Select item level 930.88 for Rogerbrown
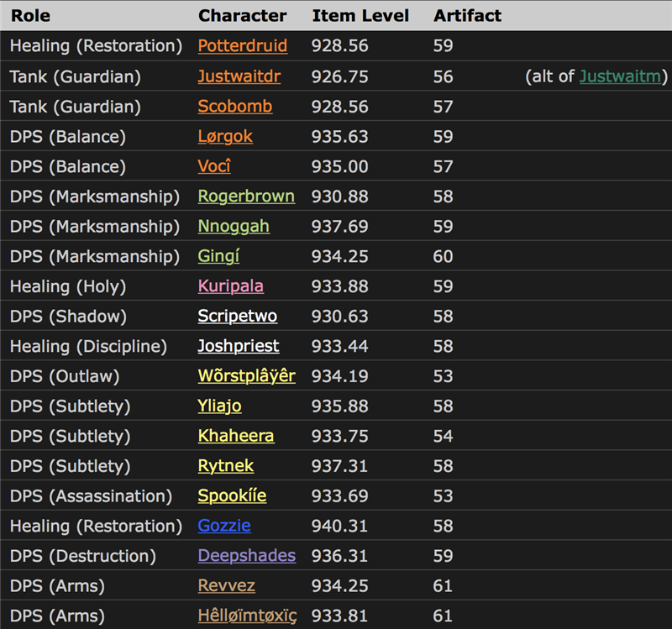 tap(339, 197)
